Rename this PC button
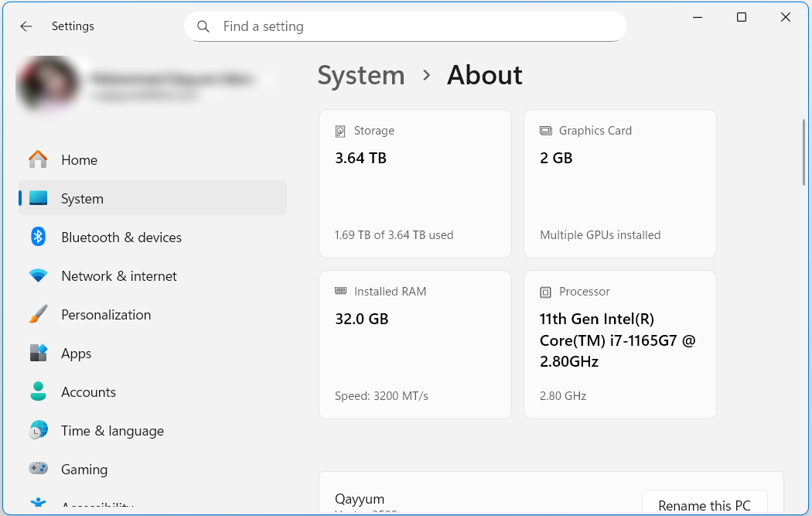The image size is (812, 516). 705,503
